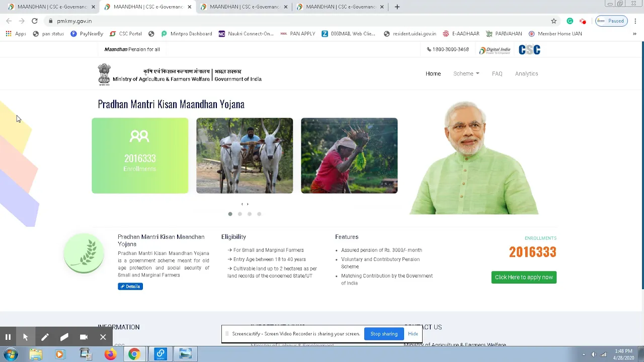The width and height of the screenshot is (644, 362).
Task: Click the address bar showing pmkmy.gov.in
Action: [297, 21]
